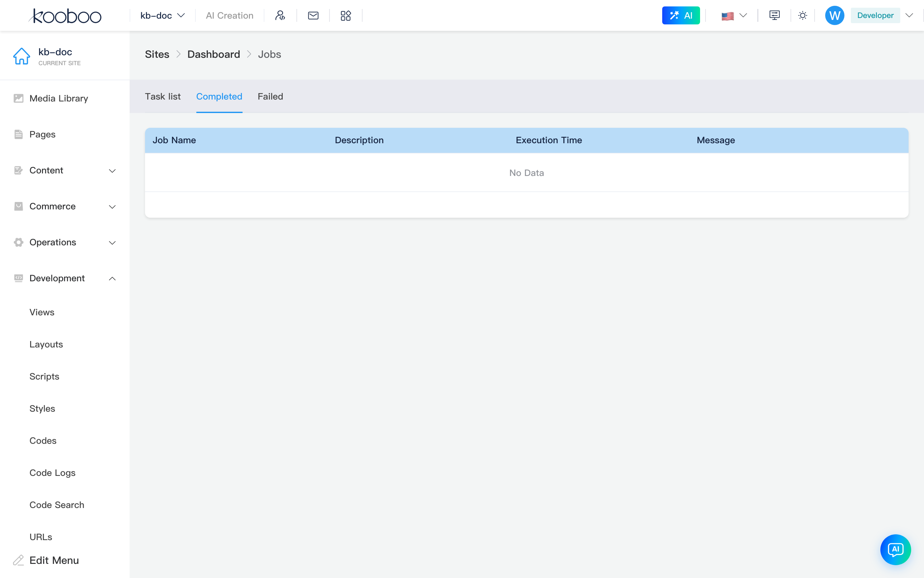Open Media Library in sidebar
This screenshot has height=578, width=924.
pyautogui.click(x=58, y=98)
